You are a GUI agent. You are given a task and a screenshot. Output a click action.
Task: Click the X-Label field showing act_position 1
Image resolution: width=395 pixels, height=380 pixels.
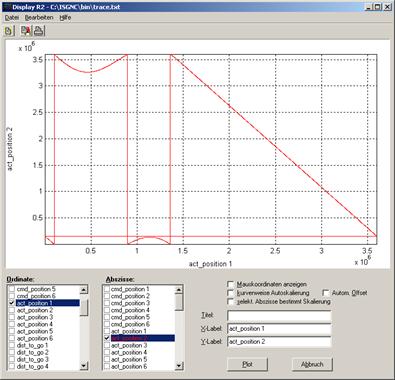(x=279, y=329)
